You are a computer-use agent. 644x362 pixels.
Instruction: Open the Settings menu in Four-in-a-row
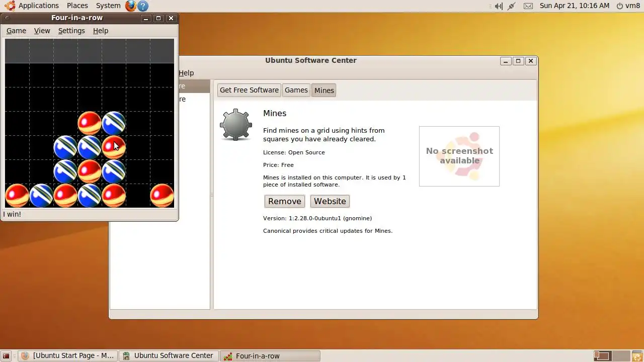coord(71,31)
